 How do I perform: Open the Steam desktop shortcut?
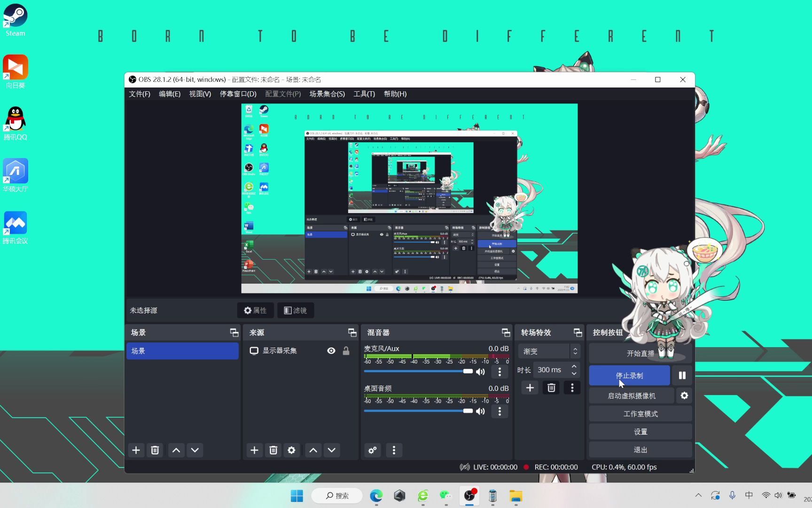(x=16, y=20)
